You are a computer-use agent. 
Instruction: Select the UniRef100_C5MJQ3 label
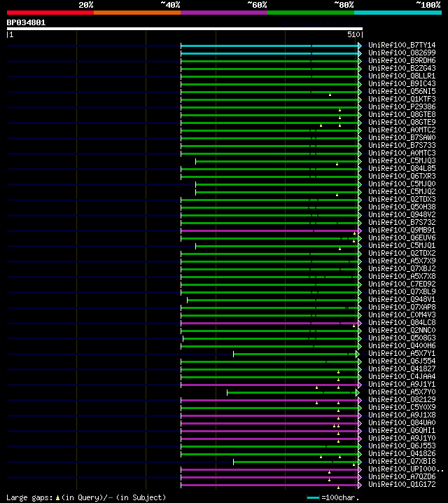pos(402,160)
